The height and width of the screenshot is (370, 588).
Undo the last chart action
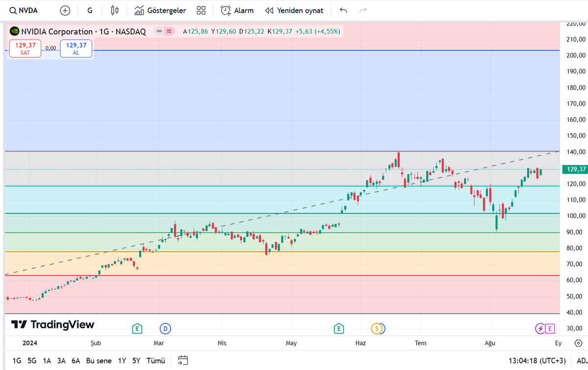pyautogui.click(x=343, y=10)
